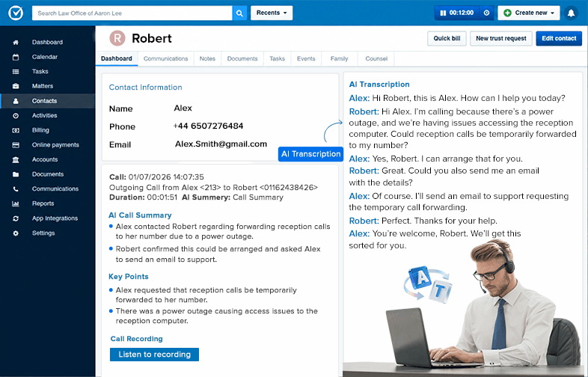The height and width of the screenshot is (377, 588).
Task: Open the contact's Documents tab
Action: [x=242, y=58]
